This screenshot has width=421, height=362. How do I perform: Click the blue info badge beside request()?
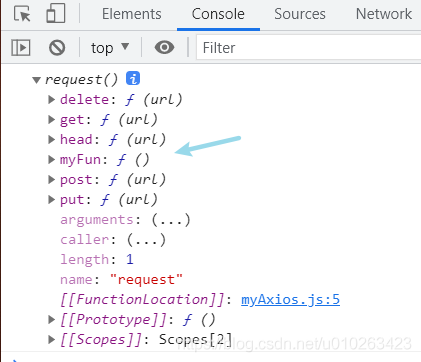click(x=133, y=79)
